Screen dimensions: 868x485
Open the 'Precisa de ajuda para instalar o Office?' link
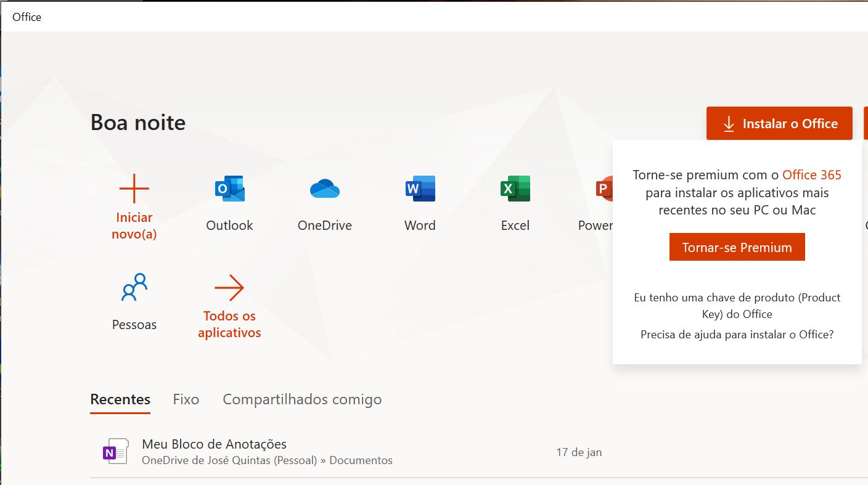(x=737, y=335)
